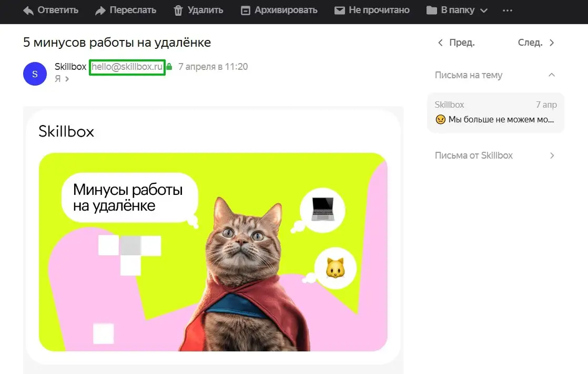This screenshot has height=374, width=588.
Task: Collapse the Письма на тему section
Action: tap(551, 75)
